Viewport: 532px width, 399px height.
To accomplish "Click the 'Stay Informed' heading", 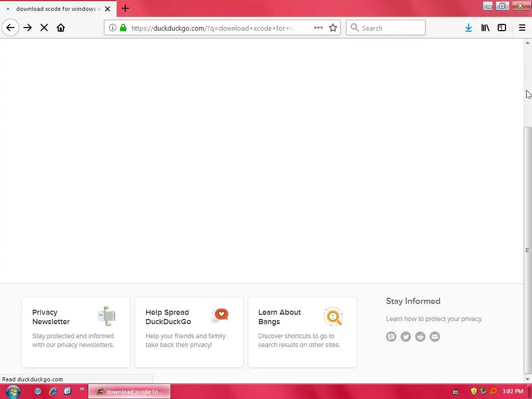I will coord(413,301).
